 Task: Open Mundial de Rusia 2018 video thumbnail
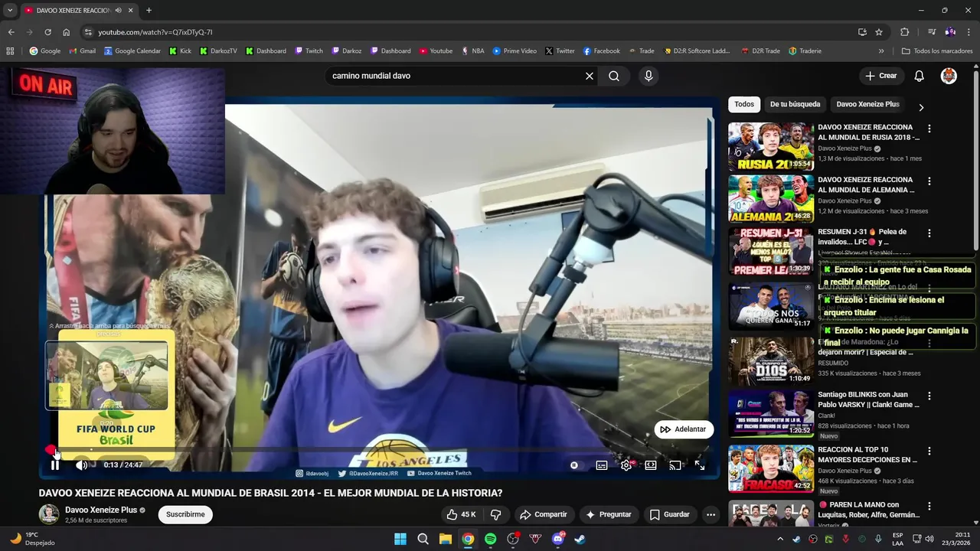(x=770, y=147)
